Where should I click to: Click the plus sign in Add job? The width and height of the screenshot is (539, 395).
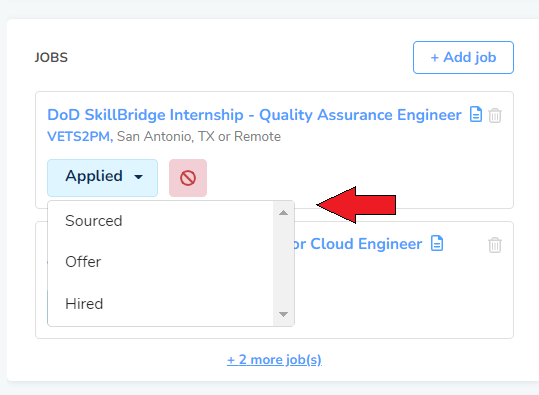click(434, 58)
